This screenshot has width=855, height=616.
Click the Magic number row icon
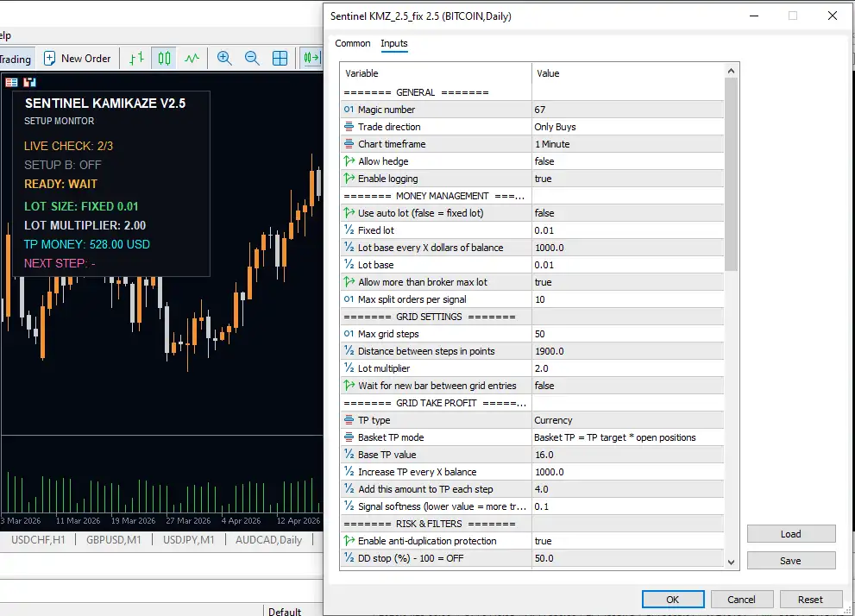click(x=349, y=110)
